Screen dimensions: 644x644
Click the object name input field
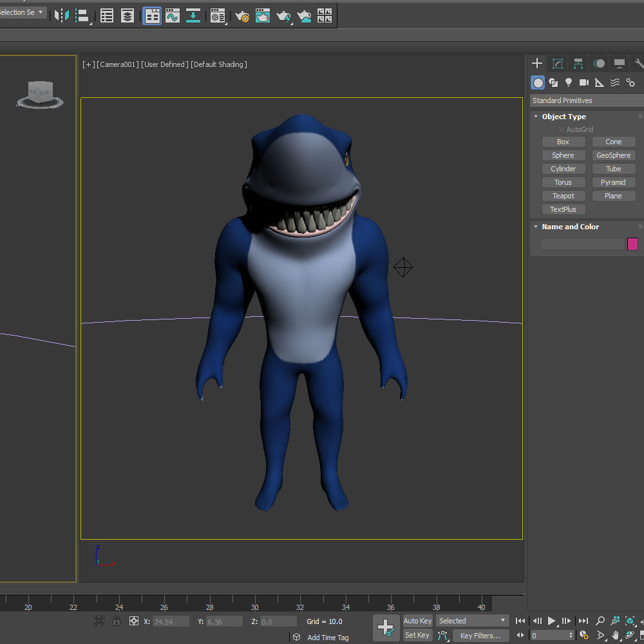click(x=582, y=244)
